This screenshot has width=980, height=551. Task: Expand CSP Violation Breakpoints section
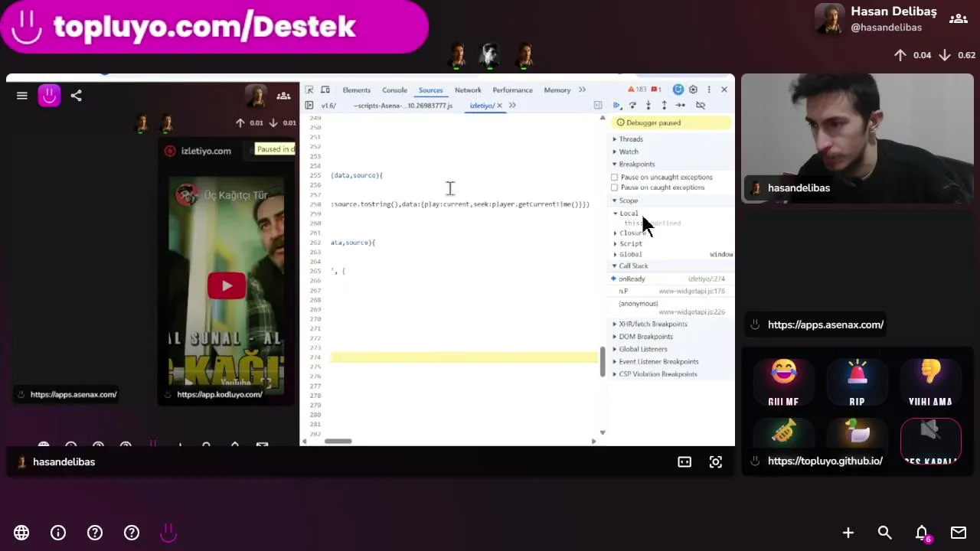click(x=658, y=374)
